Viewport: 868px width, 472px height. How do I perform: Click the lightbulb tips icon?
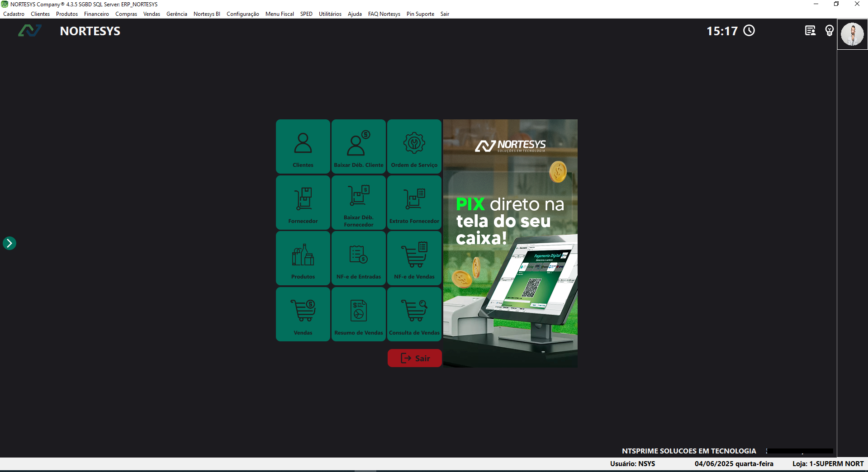click(829, 31)
